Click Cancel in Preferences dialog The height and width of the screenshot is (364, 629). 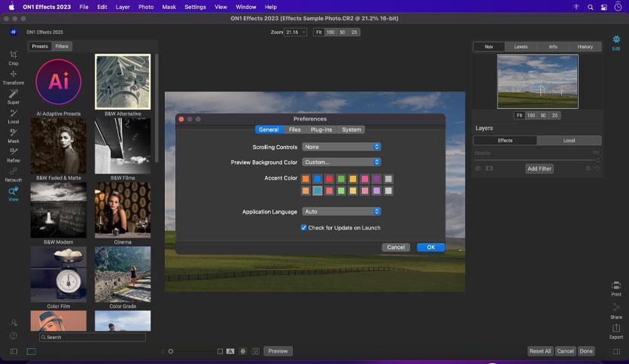pos(396,247)
